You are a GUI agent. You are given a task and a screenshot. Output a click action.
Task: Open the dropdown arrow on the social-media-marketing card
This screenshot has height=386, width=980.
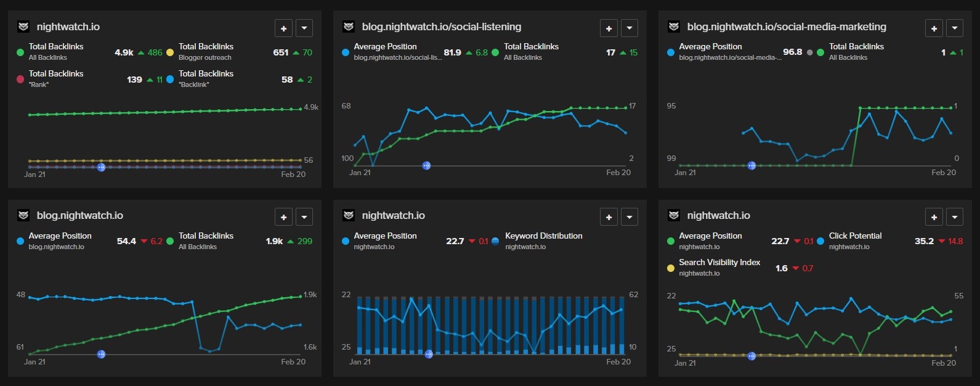(x=955, y=28)
